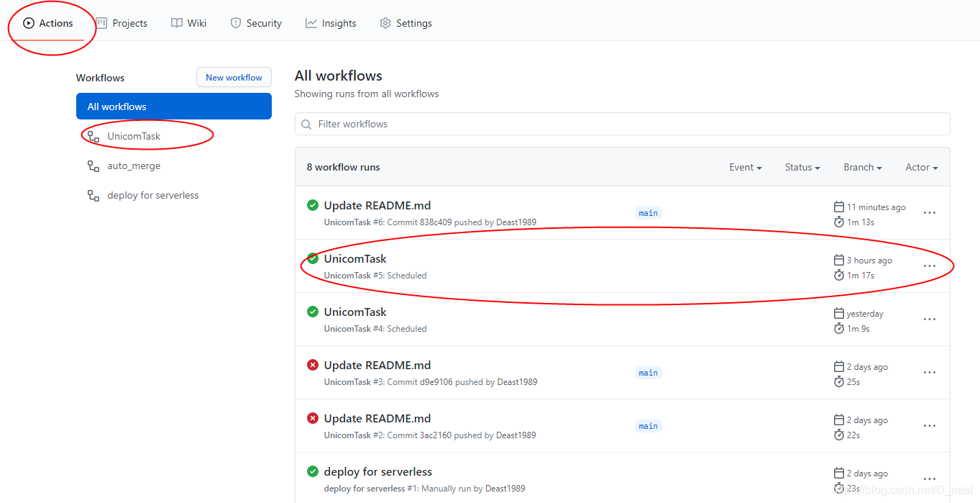Open the Insights tab
This screenshot has height=503, width=980.
pyautogui.click(x=331, y=23)
